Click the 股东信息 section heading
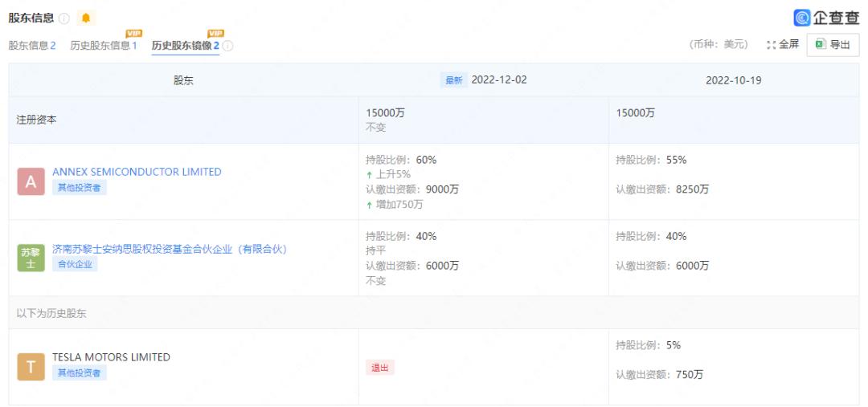 point(31,18)
